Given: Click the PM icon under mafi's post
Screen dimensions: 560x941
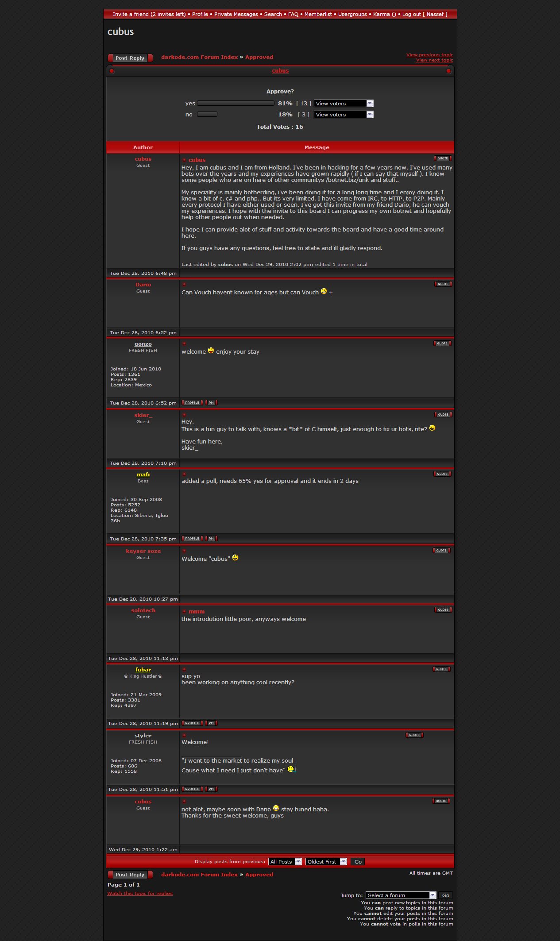Looking at the screenshot, I should point(211,539).
